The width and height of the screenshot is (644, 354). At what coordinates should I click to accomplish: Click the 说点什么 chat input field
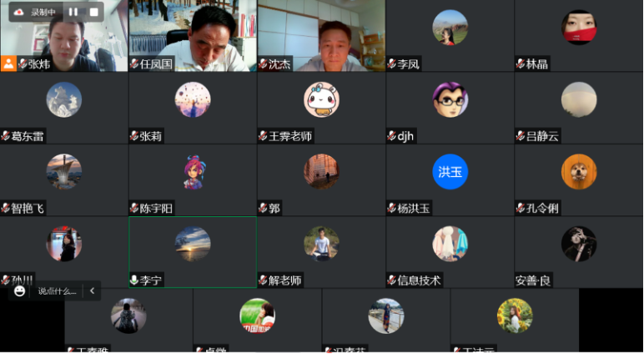click(x=57, y=291)
